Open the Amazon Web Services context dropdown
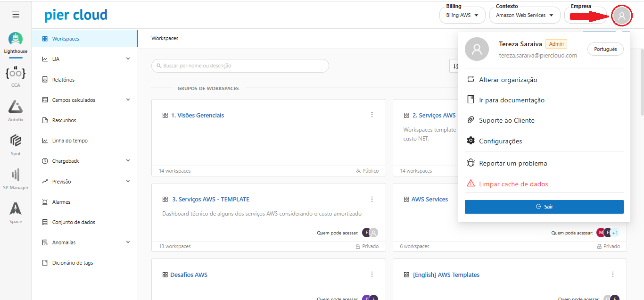Screen dimensions: 644x300 click(524, 15)
